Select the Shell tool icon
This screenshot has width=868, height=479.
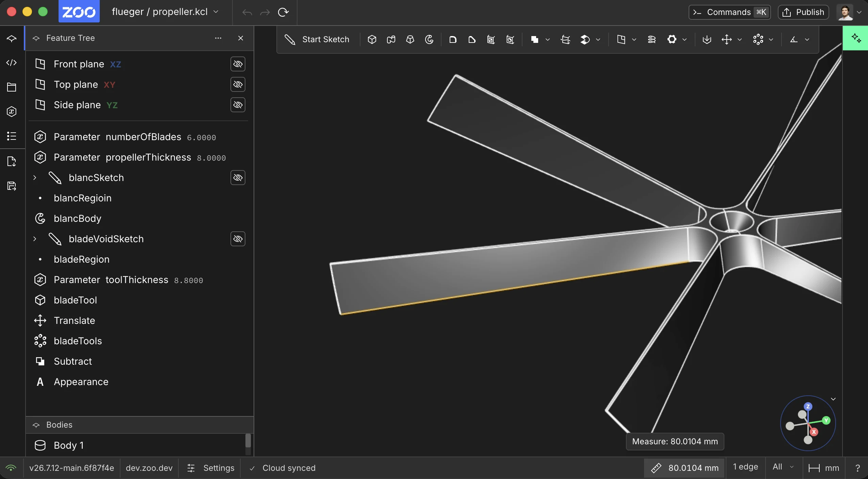(x=491, y=39)
